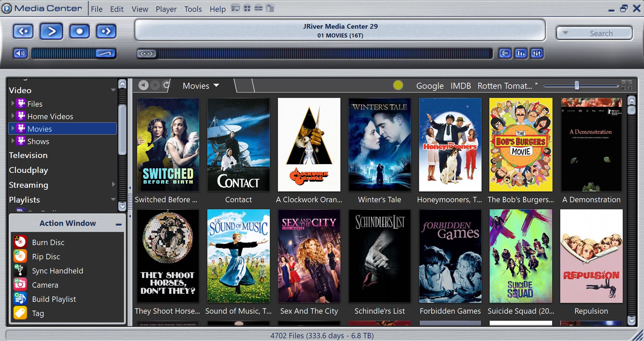This screenshot has width=644, height=341.
Task: Expand the Files tree node
Action: point(13,103)
